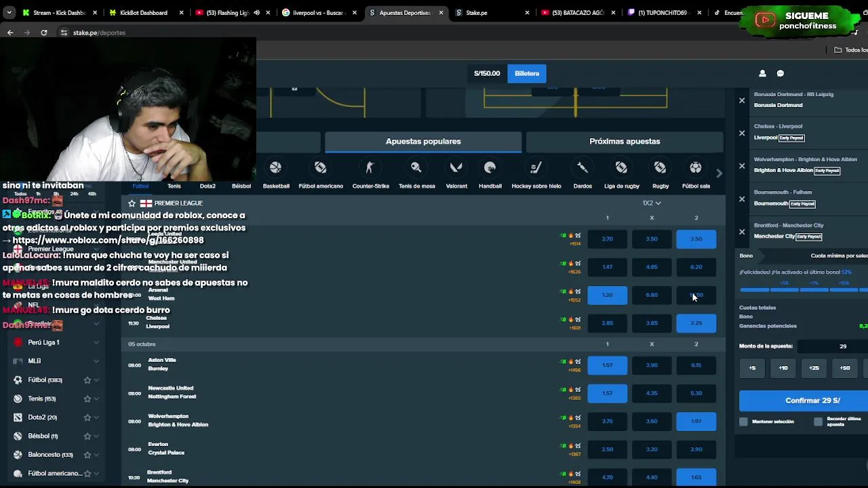Go back in browser history
Screen dimensions: 868x488
click(10, 33)
